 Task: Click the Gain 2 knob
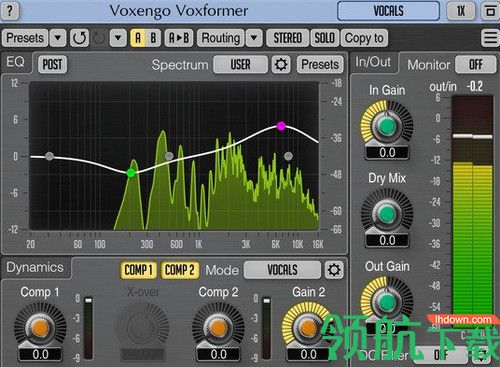(x=307, y=328)
